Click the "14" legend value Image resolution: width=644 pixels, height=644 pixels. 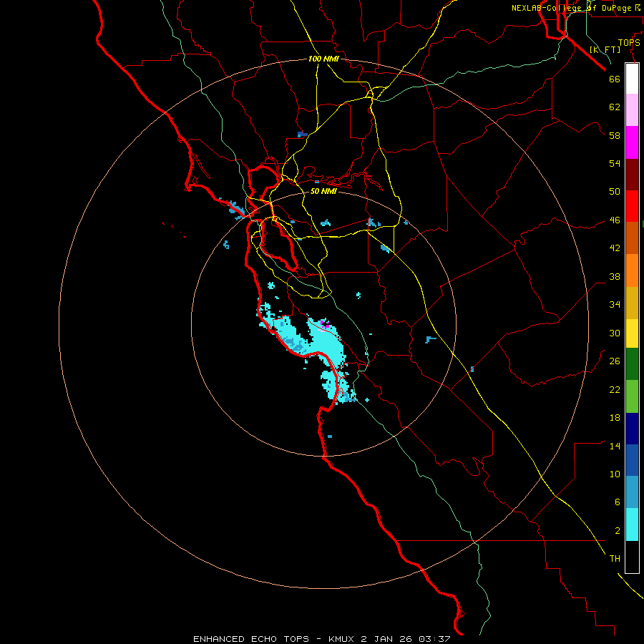tap(615, 446)
